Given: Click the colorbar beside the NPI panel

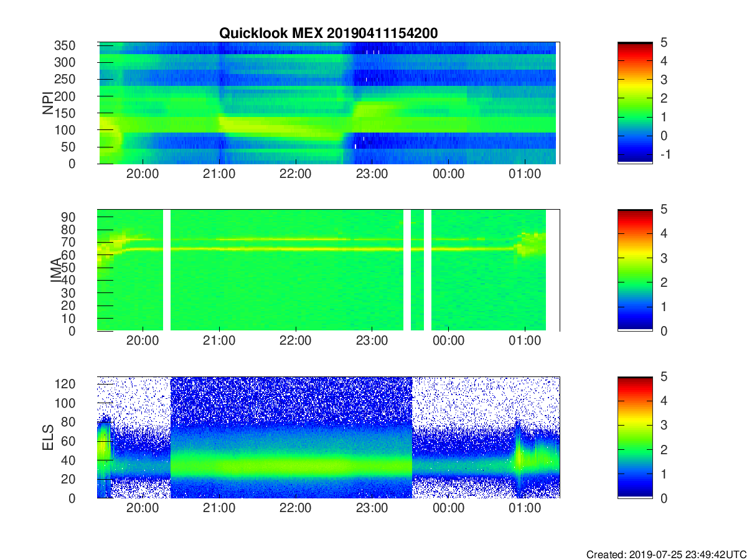Looking at the screenshot, I should pyautogui.click(x=635, y=103).
